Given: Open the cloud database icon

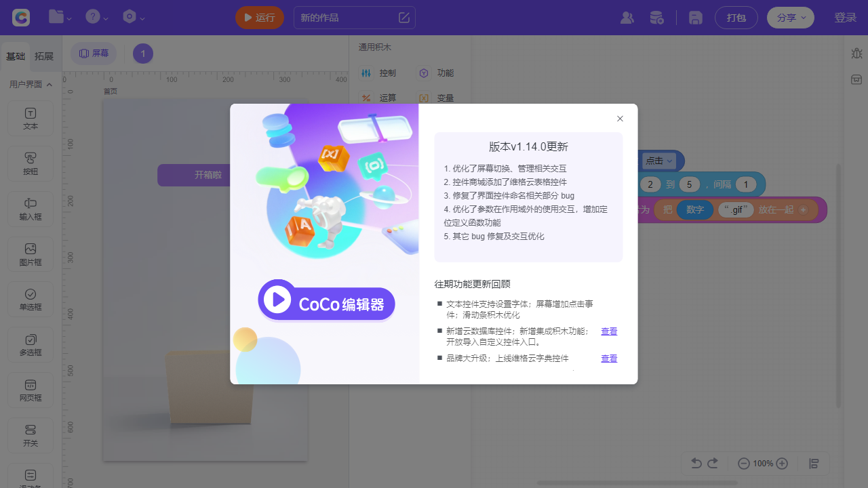Looking at the screenshot, I should pyautogui.click(x=656, y=18).
